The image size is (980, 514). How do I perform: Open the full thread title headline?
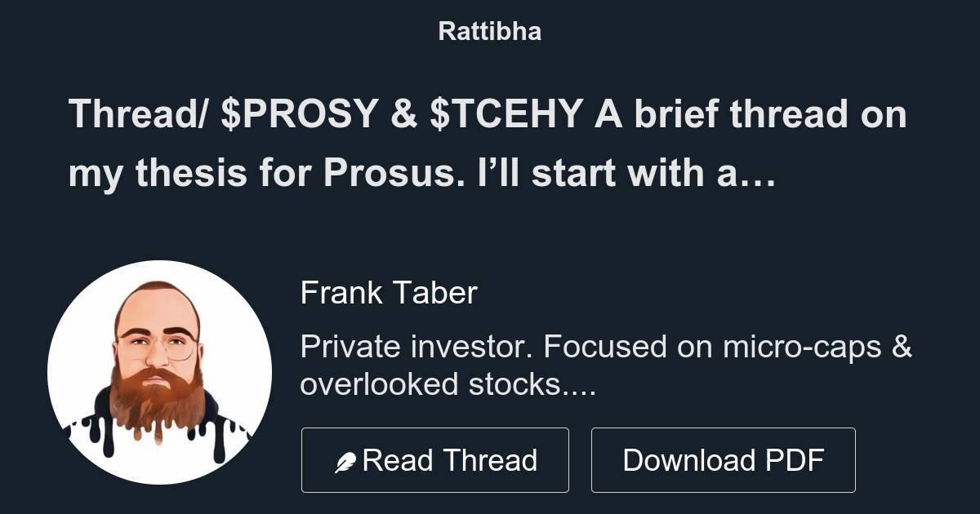(488, 143)
